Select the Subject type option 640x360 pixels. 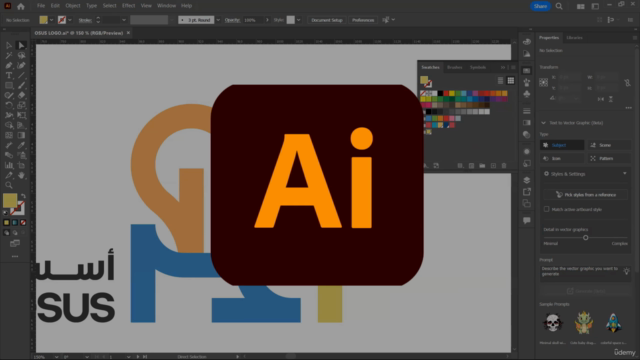[562, 145]
